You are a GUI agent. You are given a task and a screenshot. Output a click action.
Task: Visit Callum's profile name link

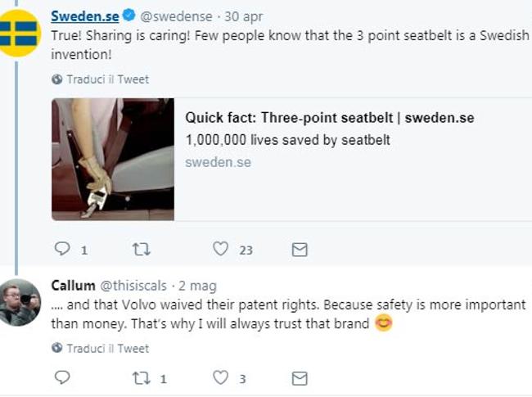click(x=73, y=286)
